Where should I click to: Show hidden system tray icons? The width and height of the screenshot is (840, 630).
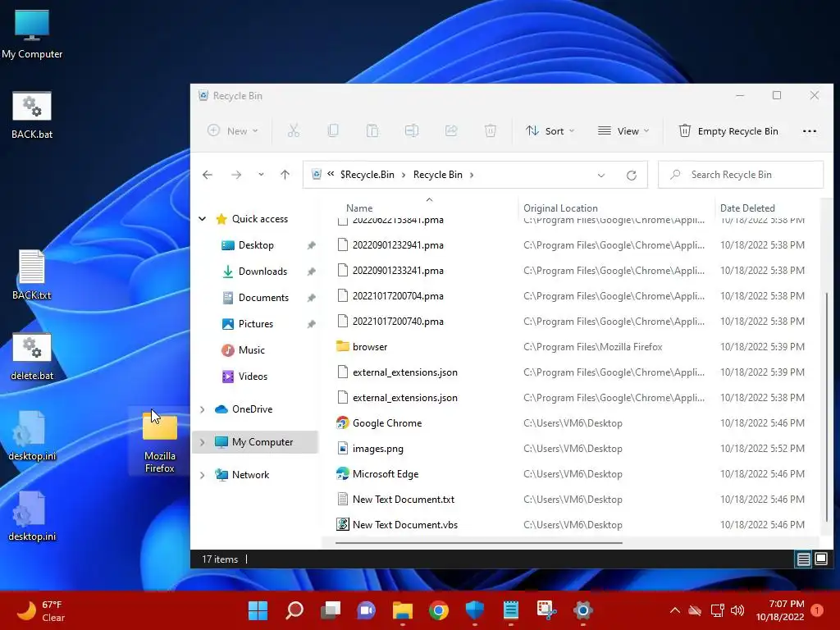point(675,610)
